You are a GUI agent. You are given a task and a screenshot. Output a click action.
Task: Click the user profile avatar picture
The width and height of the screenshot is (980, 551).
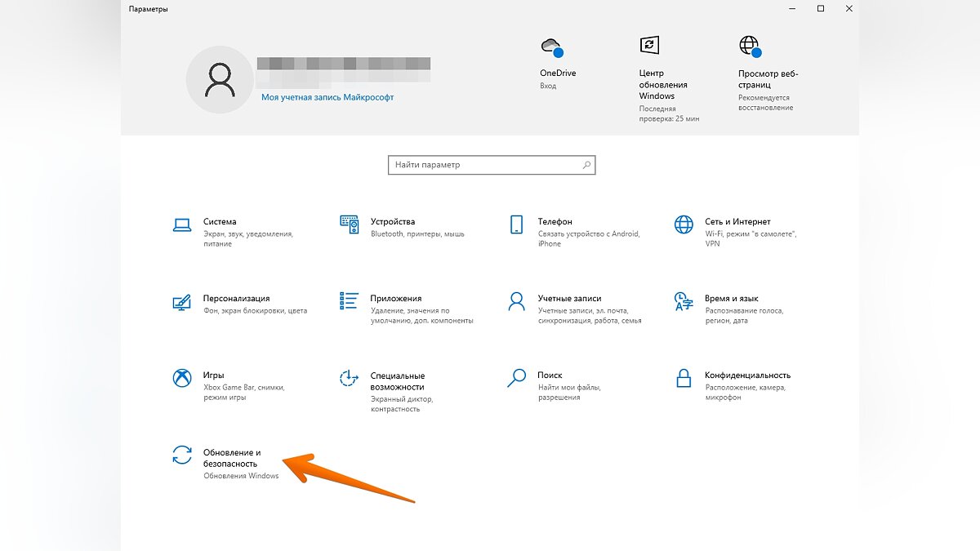point(218,79)
